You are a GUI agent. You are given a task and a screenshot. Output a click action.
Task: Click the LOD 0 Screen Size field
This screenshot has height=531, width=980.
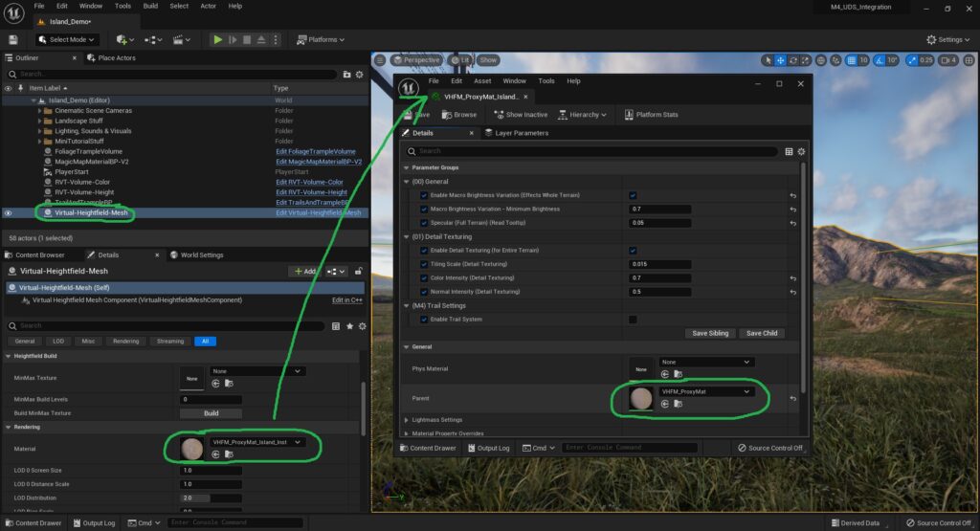pos(211,471)
